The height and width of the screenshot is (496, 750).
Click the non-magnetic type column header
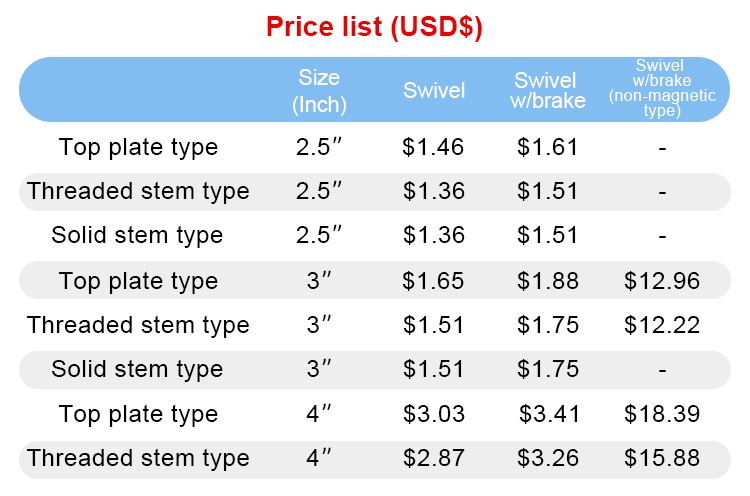pyautogui.click(x=661, y=90)
